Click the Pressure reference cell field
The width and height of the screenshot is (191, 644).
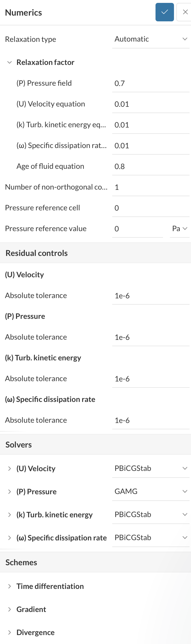(x=151, y=208)
